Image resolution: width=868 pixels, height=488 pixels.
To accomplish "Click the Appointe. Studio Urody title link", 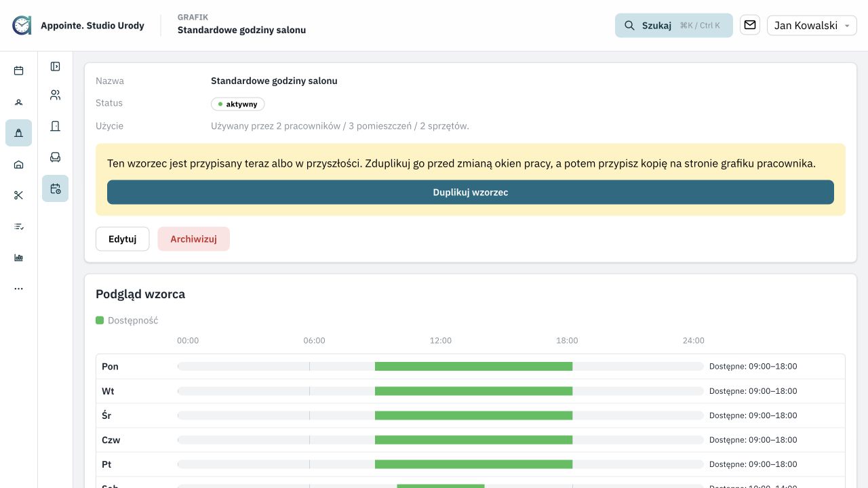I will (x=92, y=25).
